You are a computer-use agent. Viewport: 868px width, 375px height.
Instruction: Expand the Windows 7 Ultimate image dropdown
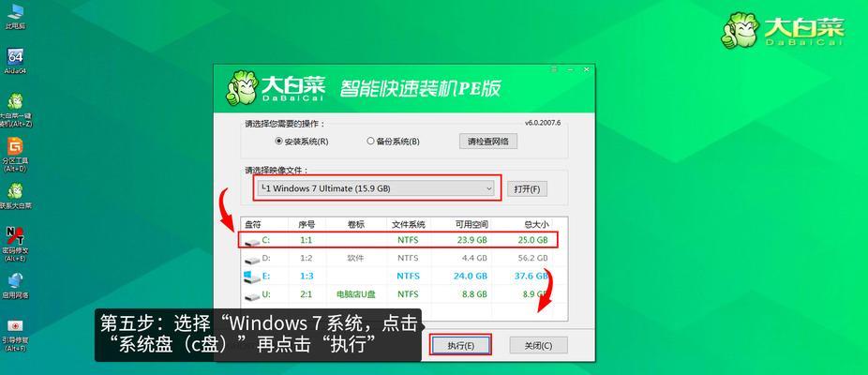tap(488, 188)
